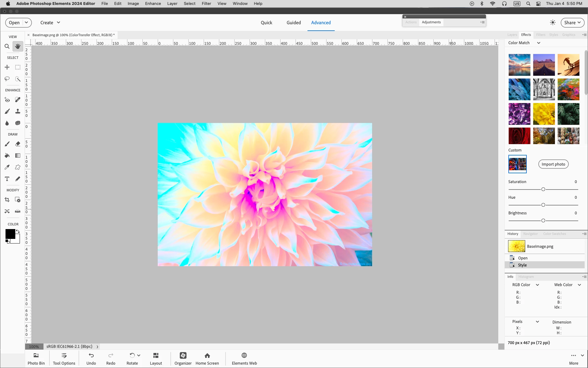Adjust the Saturation slider handle
588x368 pixels.
pyautogui.click(x=543, y=189)
